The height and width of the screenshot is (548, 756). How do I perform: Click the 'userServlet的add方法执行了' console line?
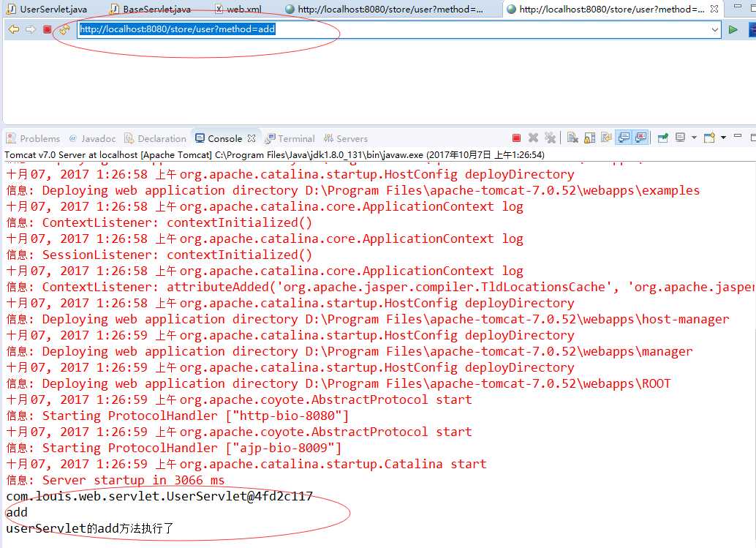[90, 528]
